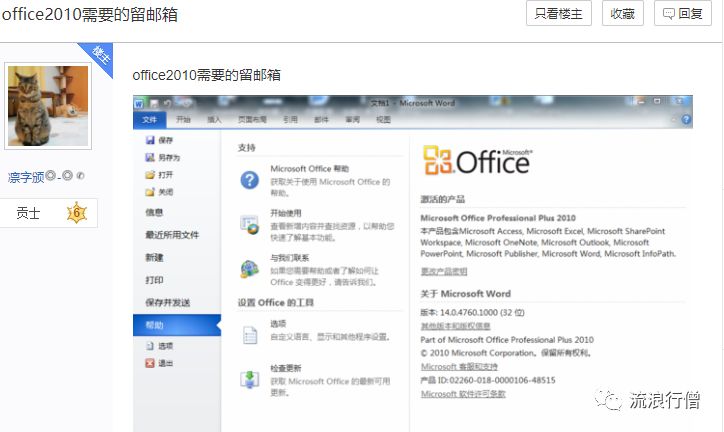Switch to the 邮件 ribbon tab
This screenshot has height=432, width=724.
(x=321, y=120)
